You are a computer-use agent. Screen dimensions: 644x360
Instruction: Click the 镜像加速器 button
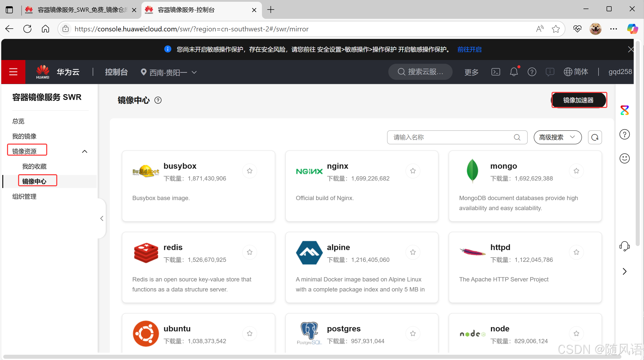pyautogui.click(x=578, y=100)
